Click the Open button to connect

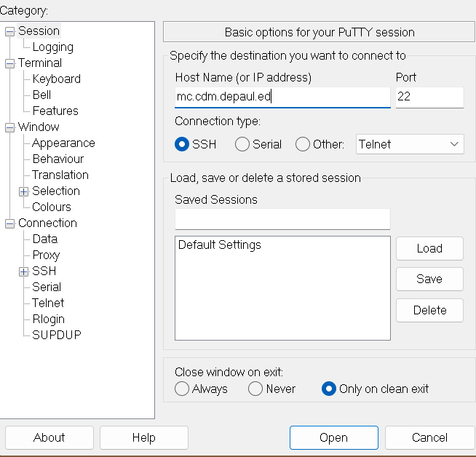[334, 437]
